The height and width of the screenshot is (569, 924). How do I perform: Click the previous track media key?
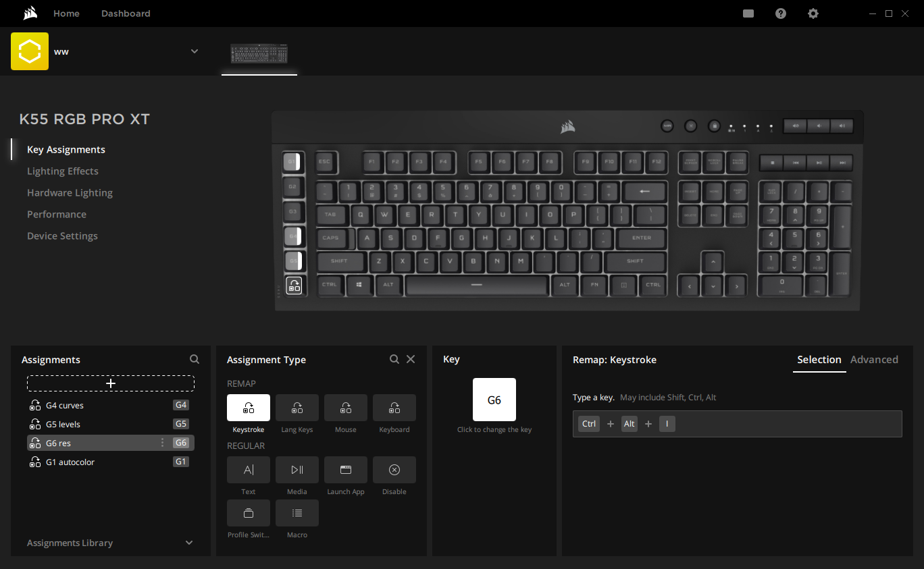click(795, 162)
